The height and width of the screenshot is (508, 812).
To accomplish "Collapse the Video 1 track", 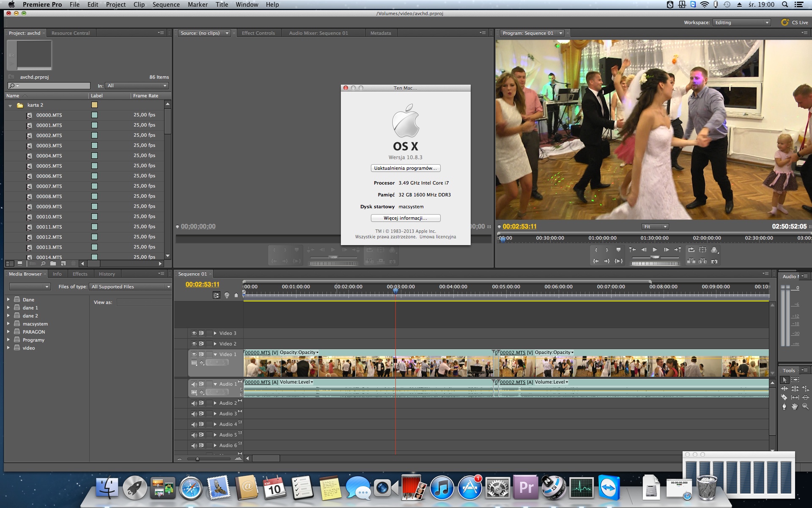I will (215, 354).
